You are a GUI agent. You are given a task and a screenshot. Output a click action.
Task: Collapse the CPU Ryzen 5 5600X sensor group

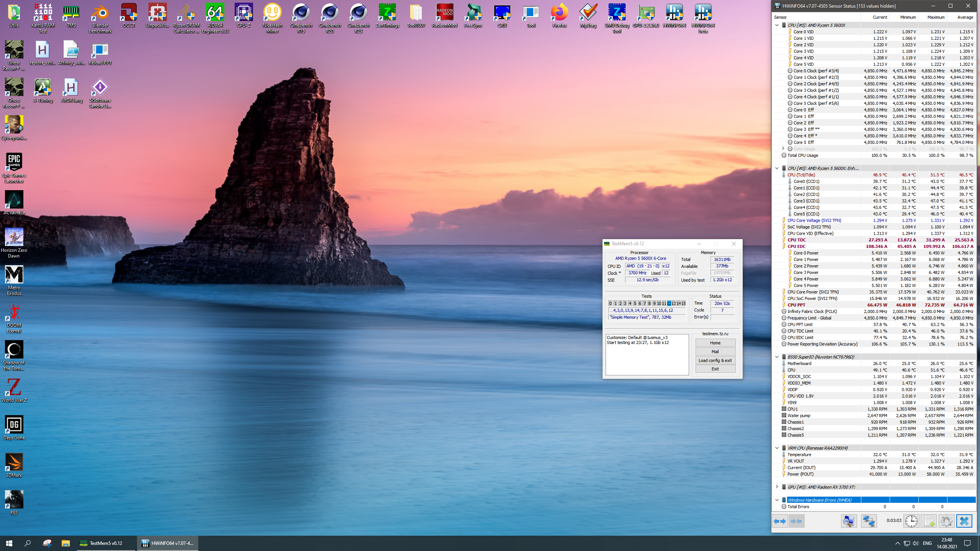click(777, 25)
